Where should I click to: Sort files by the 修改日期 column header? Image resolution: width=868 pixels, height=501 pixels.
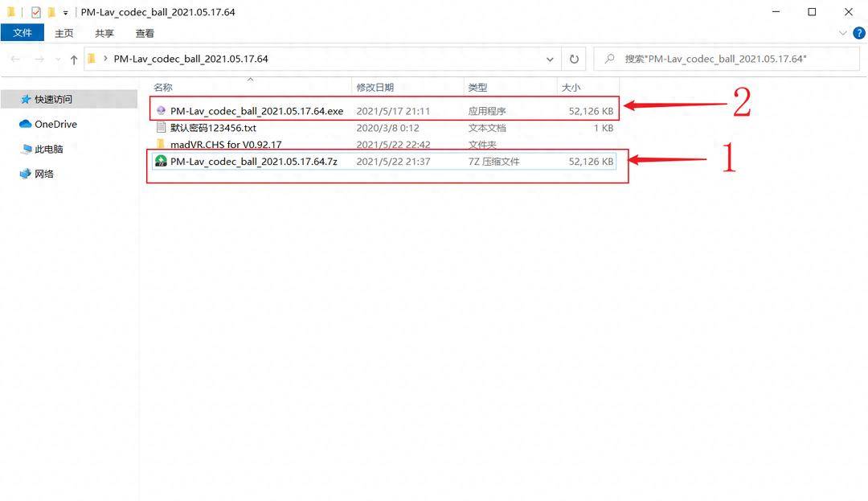(375, 88)
